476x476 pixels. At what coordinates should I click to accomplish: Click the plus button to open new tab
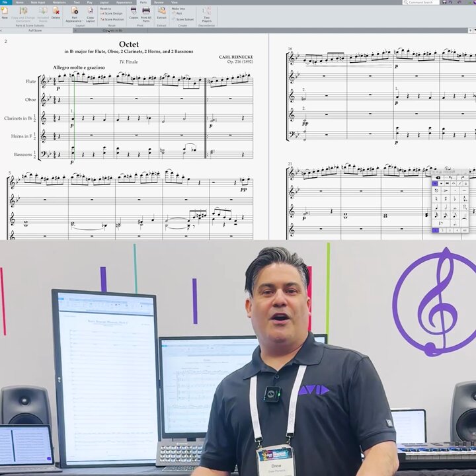(x=470, y=30)
